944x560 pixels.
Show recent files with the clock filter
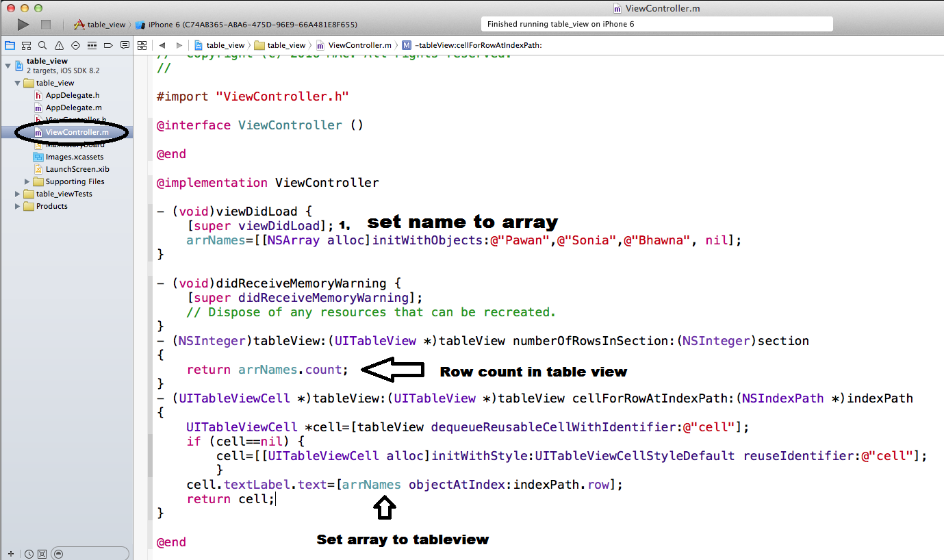[x=29, y=553]
